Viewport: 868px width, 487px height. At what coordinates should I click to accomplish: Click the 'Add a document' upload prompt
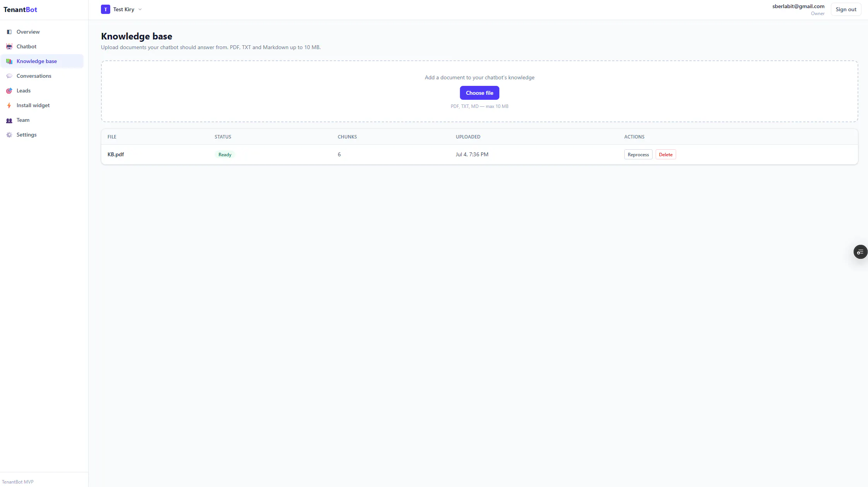click(x=480, y=77)
